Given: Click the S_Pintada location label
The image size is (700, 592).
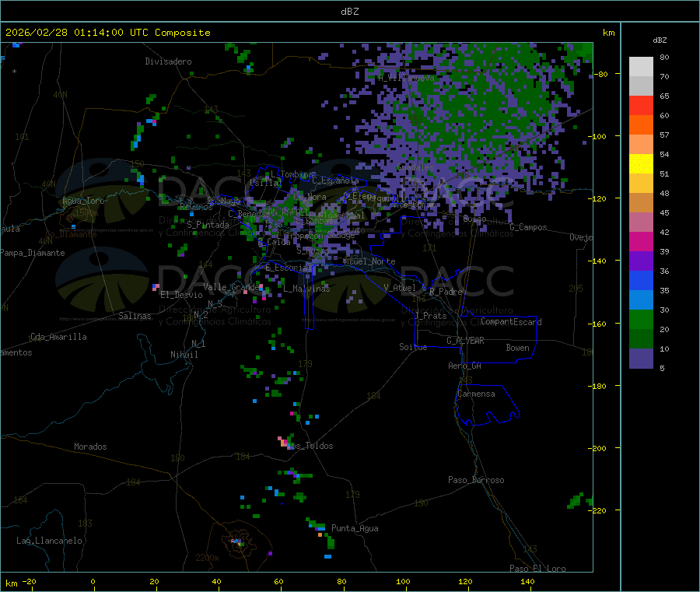Looking at the screenshot, I should click(208, 225).
